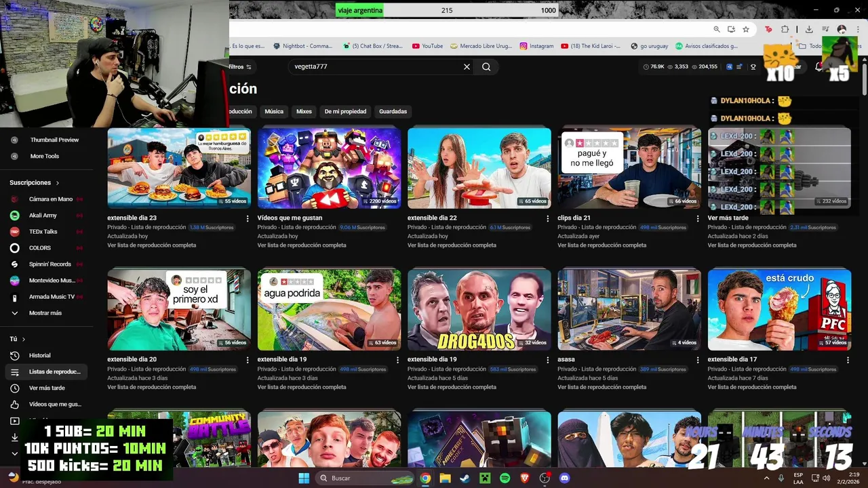Select the Música filter chip
Screen dimensions: 868x488
(274, 111)
